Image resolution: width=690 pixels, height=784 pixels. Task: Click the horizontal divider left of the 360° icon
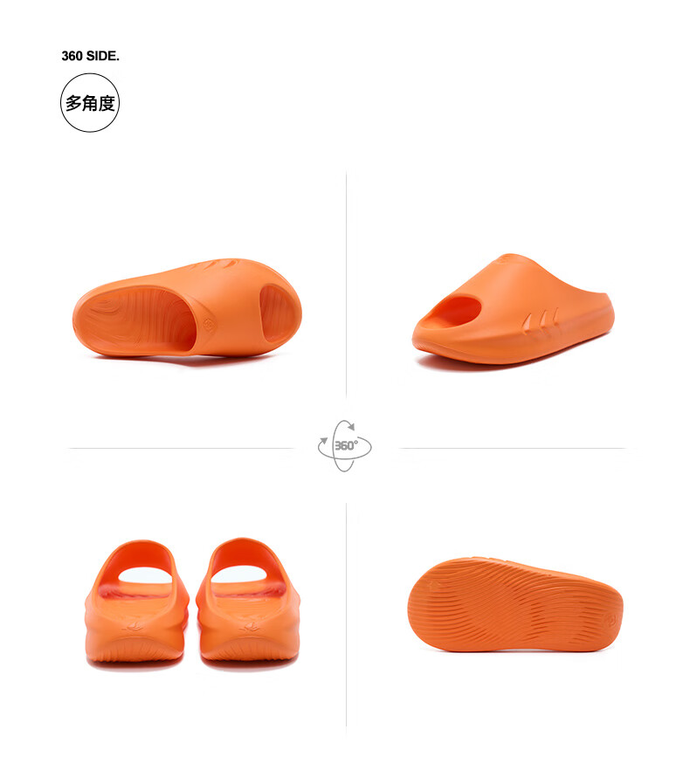click(x=181, y=448)
